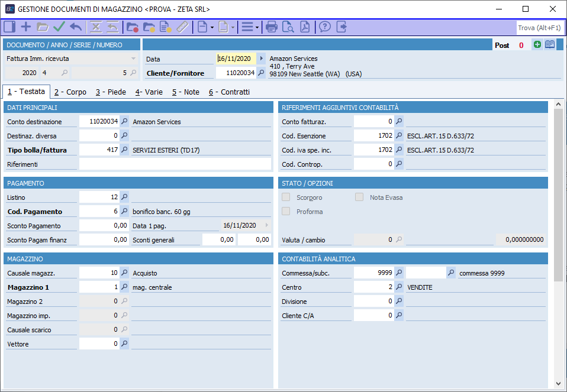567x392 pixels.
Task: Click the exit door icon in toolbar
Action: coord(341,27)
